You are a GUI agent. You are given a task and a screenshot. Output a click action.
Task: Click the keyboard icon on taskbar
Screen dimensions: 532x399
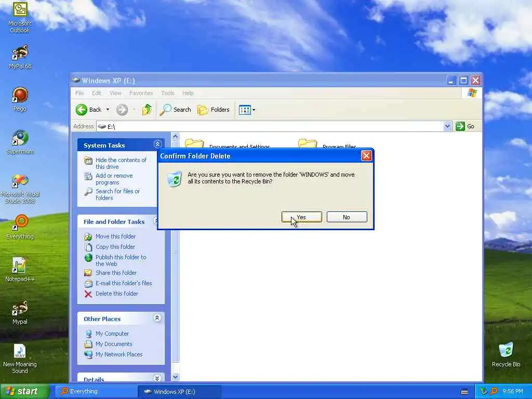tap(464, 392)
